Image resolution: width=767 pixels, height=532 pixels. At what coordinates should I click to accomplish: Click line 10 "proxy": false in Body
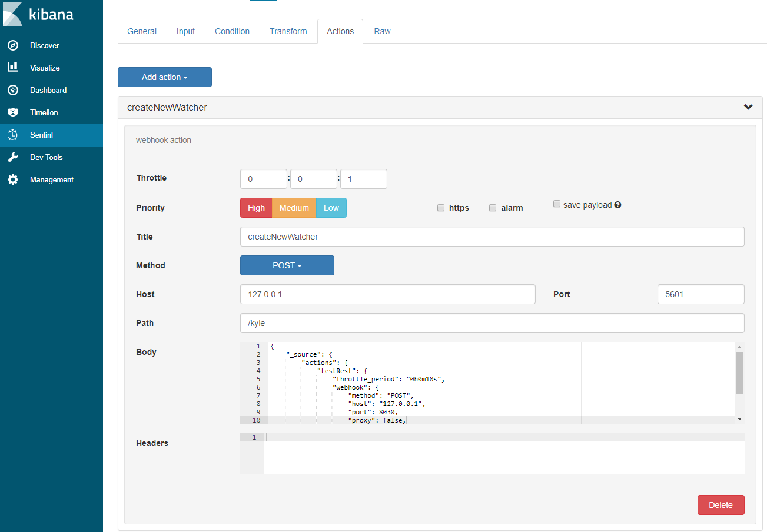coord(377,420)
